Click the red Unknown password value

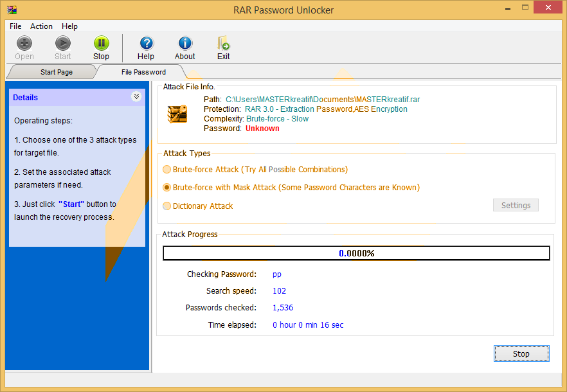[x=262, y=129]
